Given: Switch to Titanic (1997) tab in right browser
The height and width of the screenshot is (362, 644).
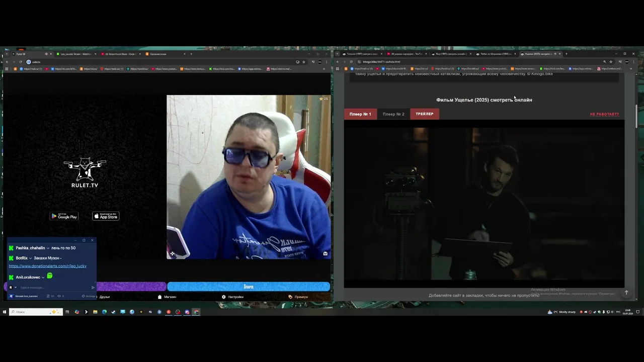Looking at the screenshot, I should click(361, 54).
